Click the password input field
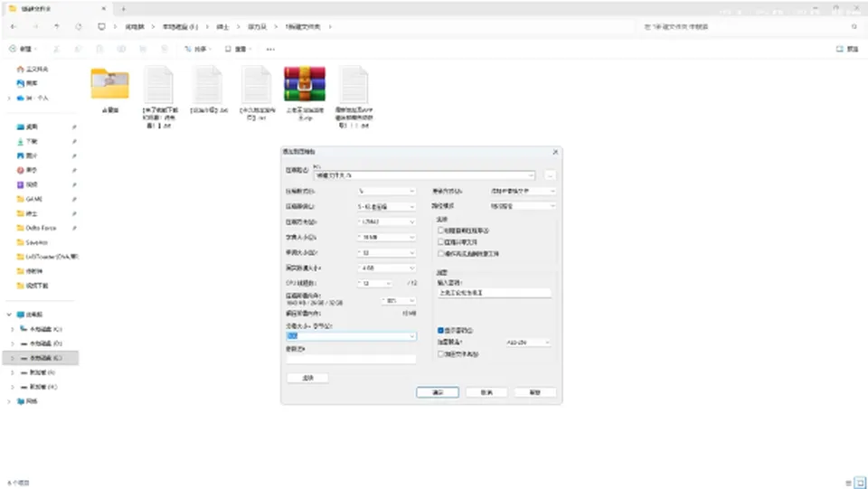The width and height of the screenshot is (868, 489). coord(495,293)
